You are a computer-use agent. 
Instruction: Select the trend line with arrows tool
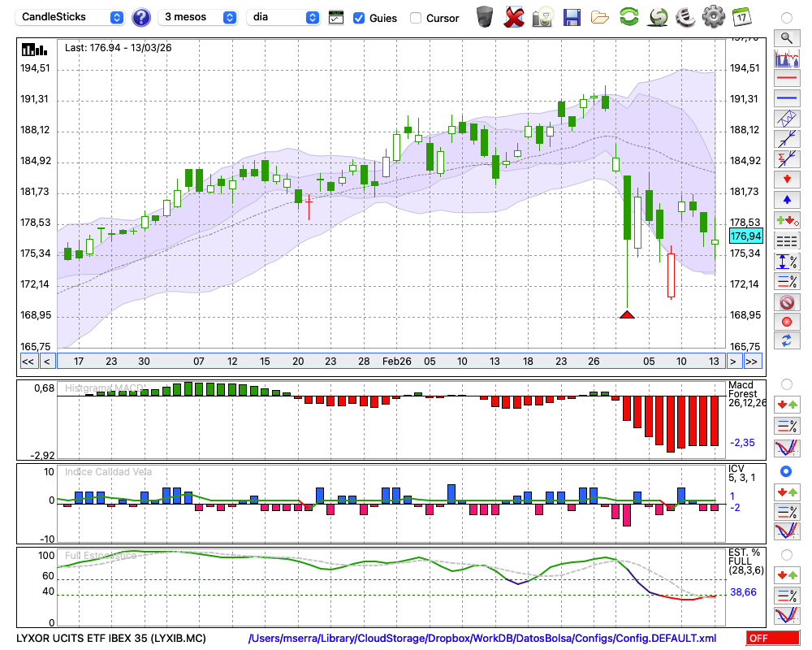point(787,139)
